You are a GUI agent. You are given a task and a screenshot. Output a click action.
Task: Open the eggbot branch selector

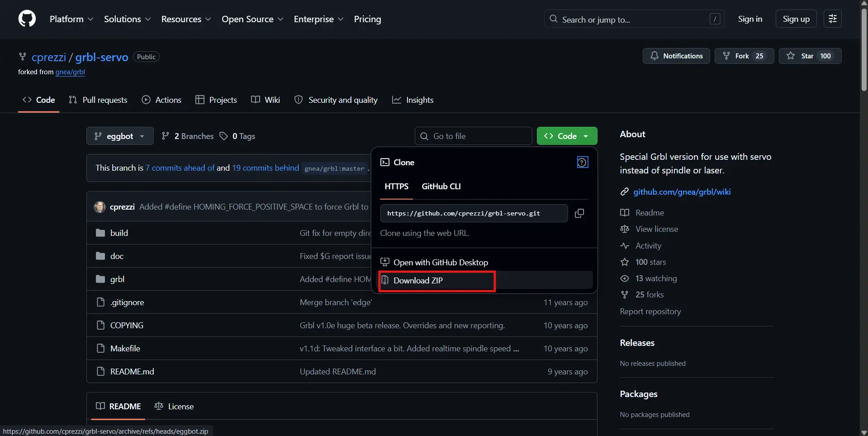coord(119,136)
